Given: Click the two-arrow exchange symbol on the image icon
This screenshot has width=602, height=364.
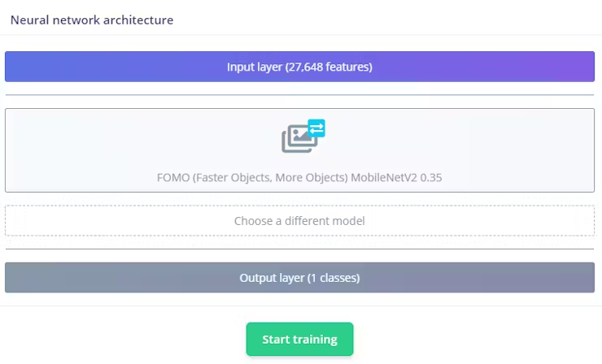Looking at the screenshot, I should pos(316,128).
